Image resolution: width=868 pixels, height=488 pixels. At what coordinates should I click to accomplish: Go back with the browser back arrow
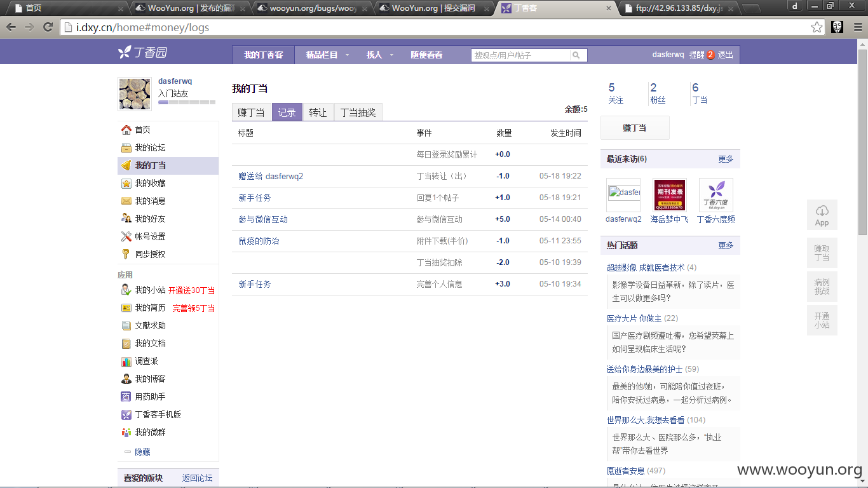click(x=11, y=27)
